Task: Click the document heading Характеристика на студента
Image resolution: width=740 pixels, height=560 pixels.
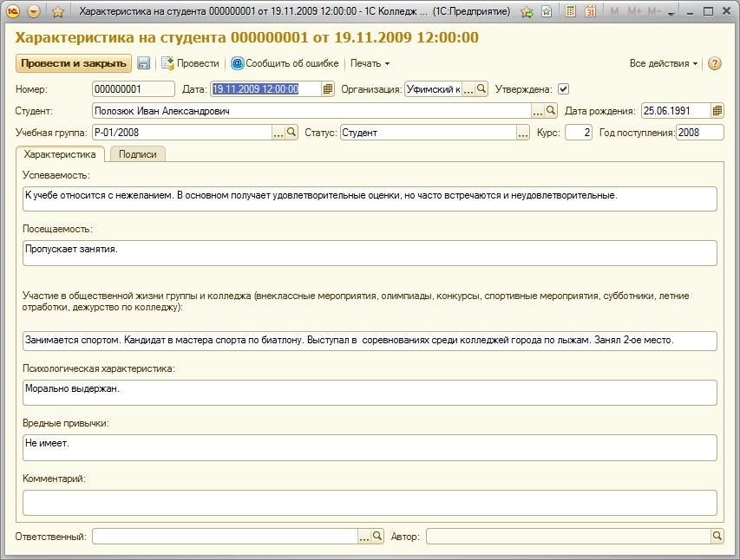Action: coord(247,37)
